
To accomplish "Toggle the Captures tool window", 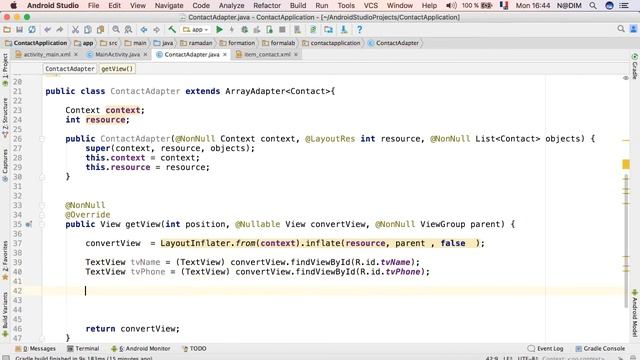I will pyautogui.click(x=5, y=165).
